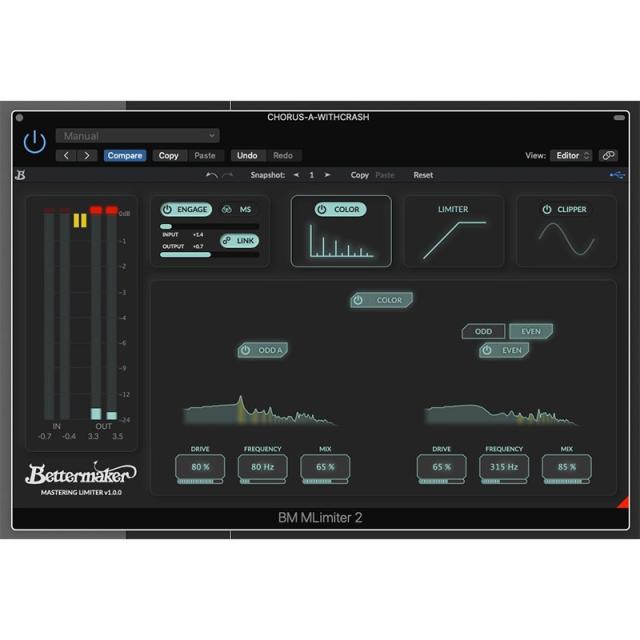The height and width of the screenshot is (640, 640).
Task: Click the Compare button
Action: point(125,156)
